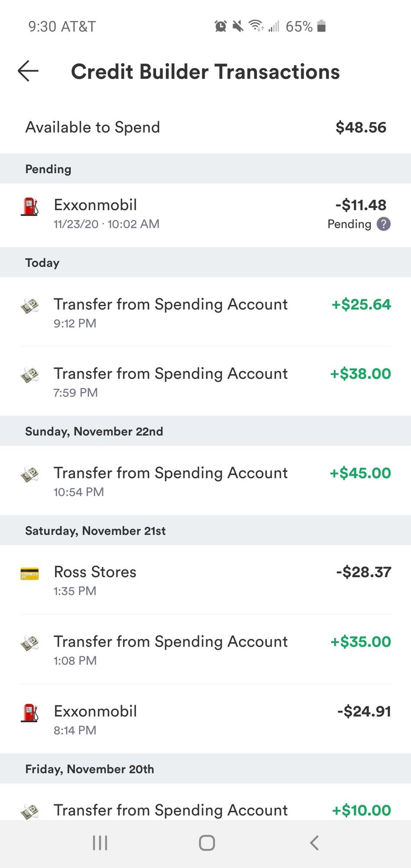Open the pending Exxonmobil -$11.48 transaction
411x868 pixels.
pos(205,214)
